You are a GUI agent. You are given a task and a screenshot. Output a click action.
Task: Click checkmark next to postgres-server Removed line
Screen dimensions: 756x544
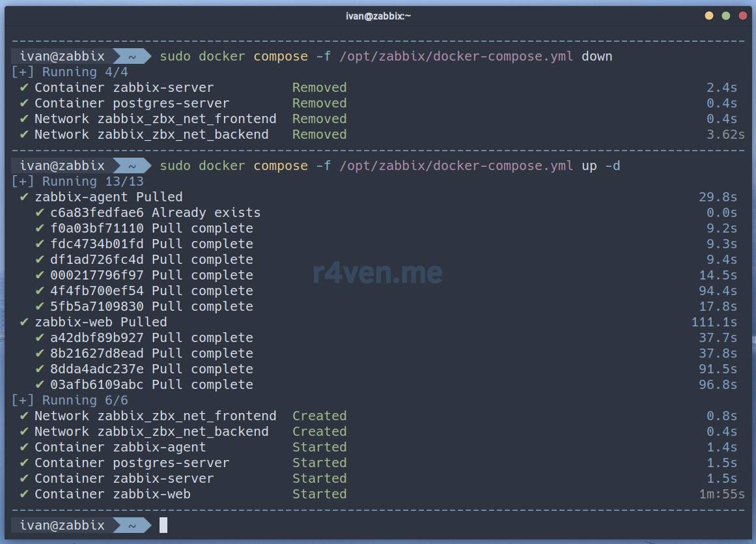pos(25,103)
